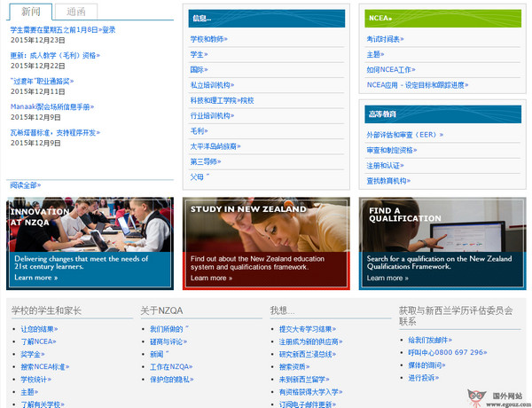This screenshot has width=532, height=408.
Task: Click the 高等教育 panel header
Action: pyautogui.click(x=443, y=114)
